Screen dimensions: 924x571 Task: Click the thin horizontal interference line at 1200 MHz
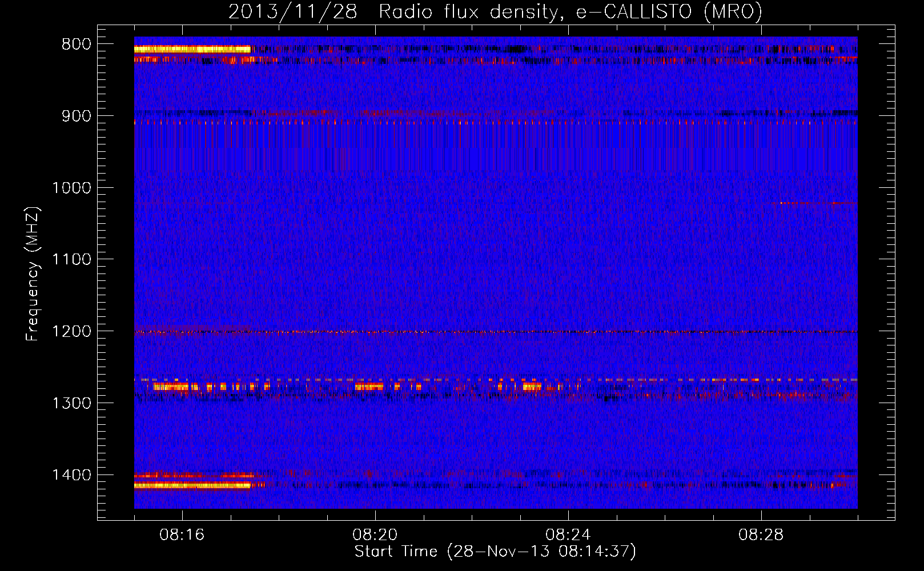[496, 332]
